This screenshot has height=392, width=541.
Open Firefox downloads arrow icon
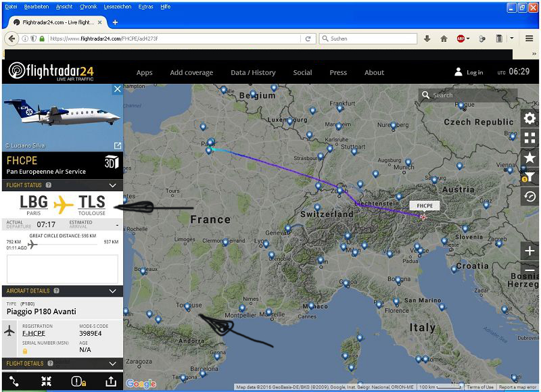[427, 39]
